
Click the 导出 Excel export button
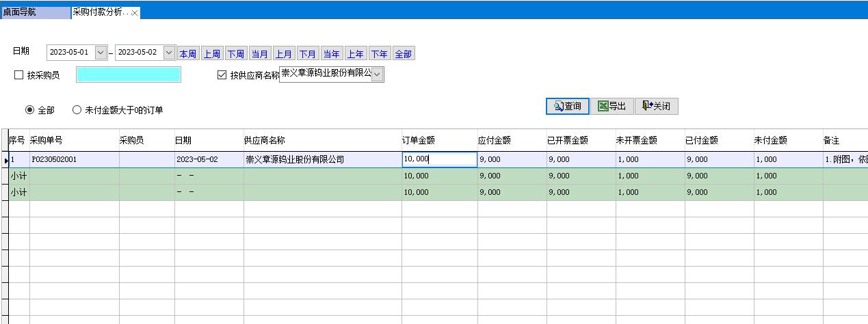(611, 107)
